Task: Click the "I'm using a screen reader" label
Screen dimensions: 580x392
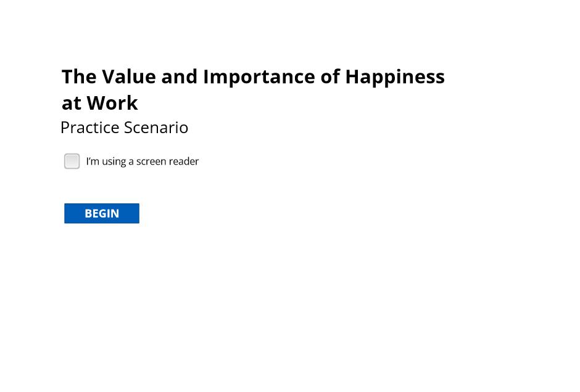Action: tap(143, 161)
